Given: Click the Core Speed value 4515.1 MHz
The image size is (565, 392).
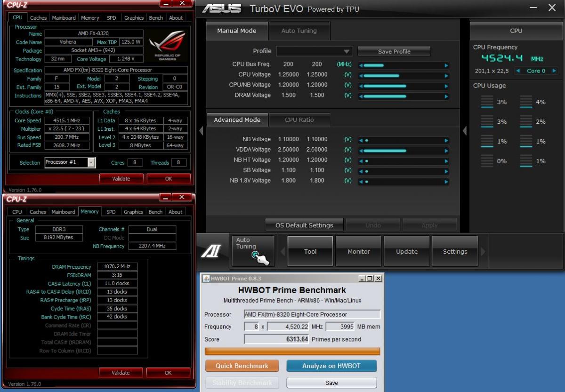Looking at the screenshot, I should tap(66, 120).
